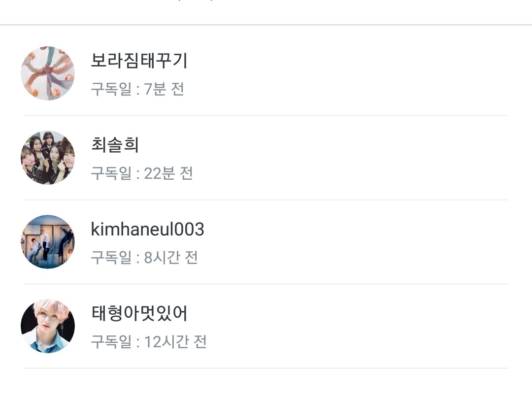Open the subscriber entry from 8 hours ago
532x399 pixels.
[266, 242]
